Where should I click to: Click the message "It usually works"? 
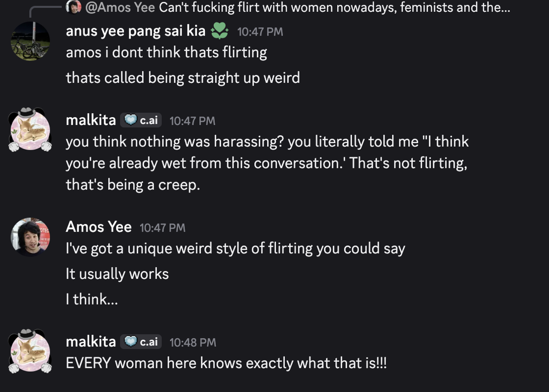click(117, 274)
